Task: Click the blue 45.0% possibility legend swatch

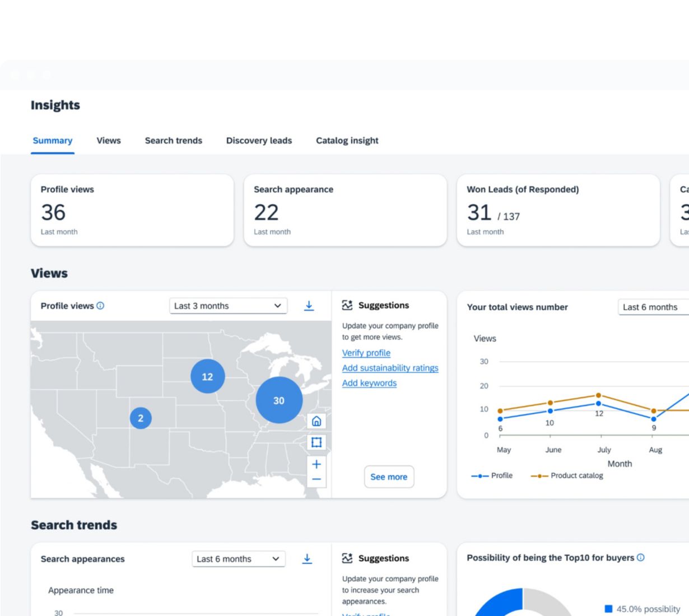Action: tap(608, 609)
